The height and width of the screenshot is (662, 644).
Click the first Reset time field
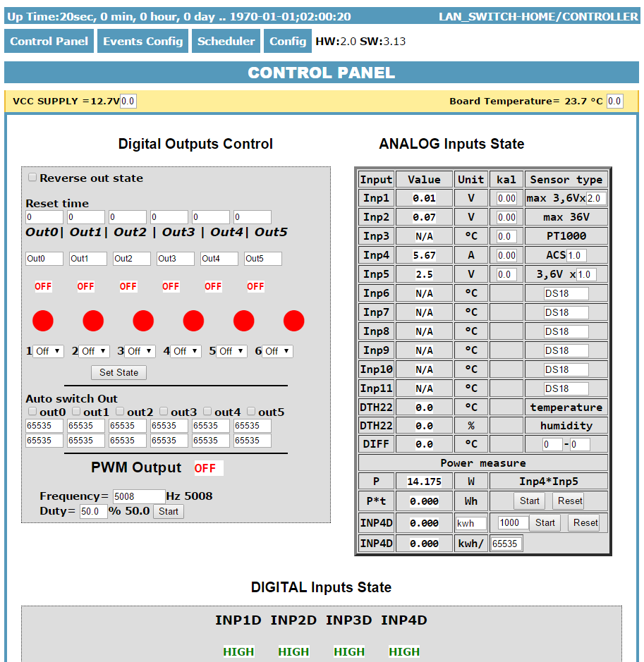[x=44, y=217]
